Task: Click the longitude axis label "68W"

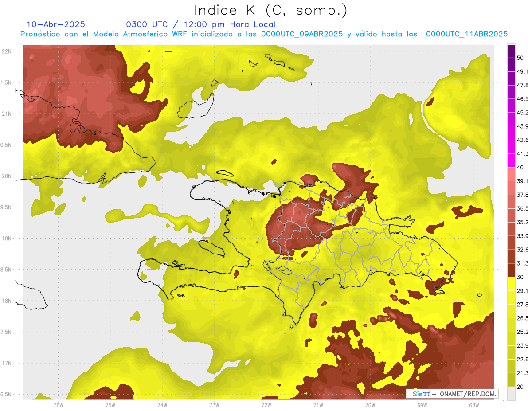Action: (473, 405)
